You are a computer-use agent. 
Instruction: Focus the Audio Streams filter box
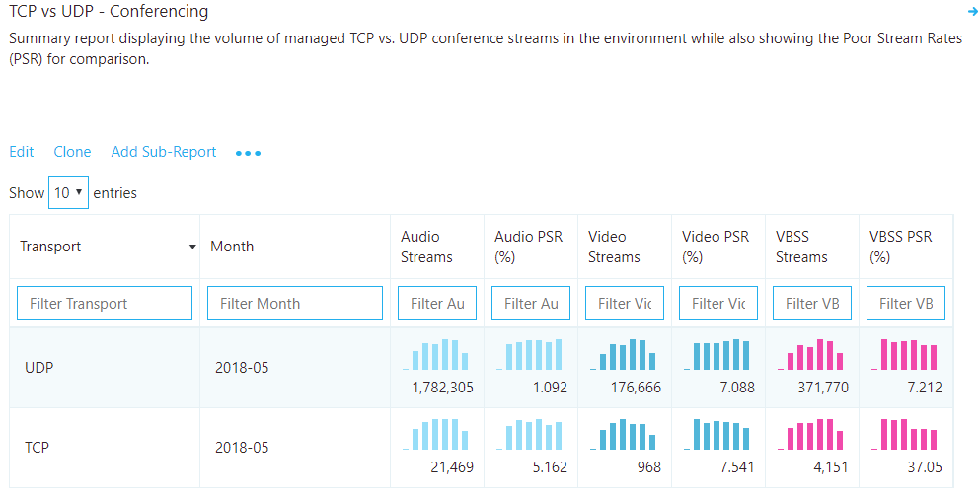(x=437, y=303)
